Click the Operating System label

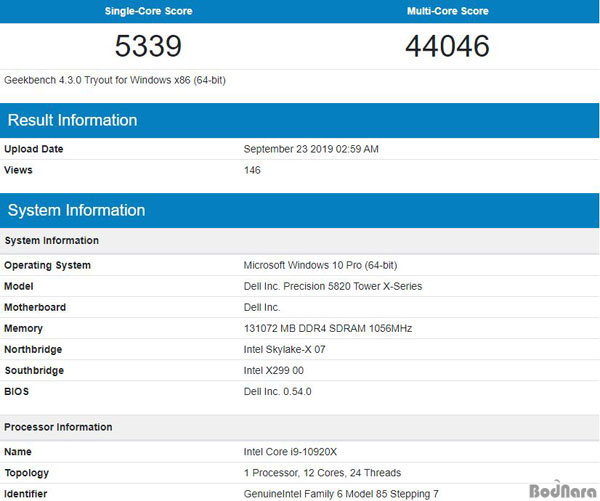47,265
